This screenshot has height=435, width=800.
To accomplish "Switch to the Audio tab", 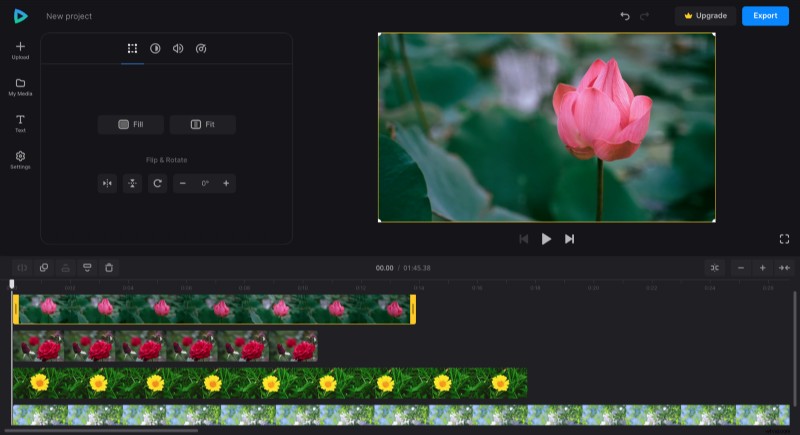I will click(x=178, y=48).
